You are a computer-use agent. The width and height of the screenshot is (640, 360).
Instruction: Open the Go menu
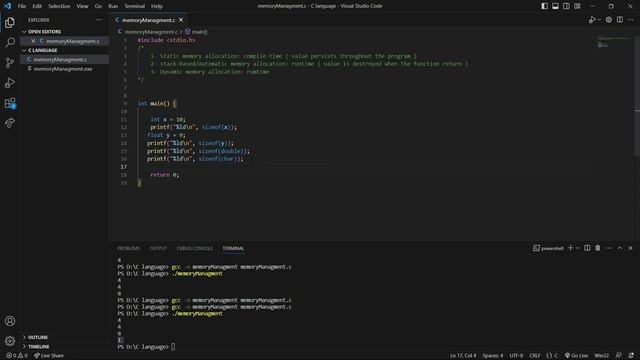[98, 6]
